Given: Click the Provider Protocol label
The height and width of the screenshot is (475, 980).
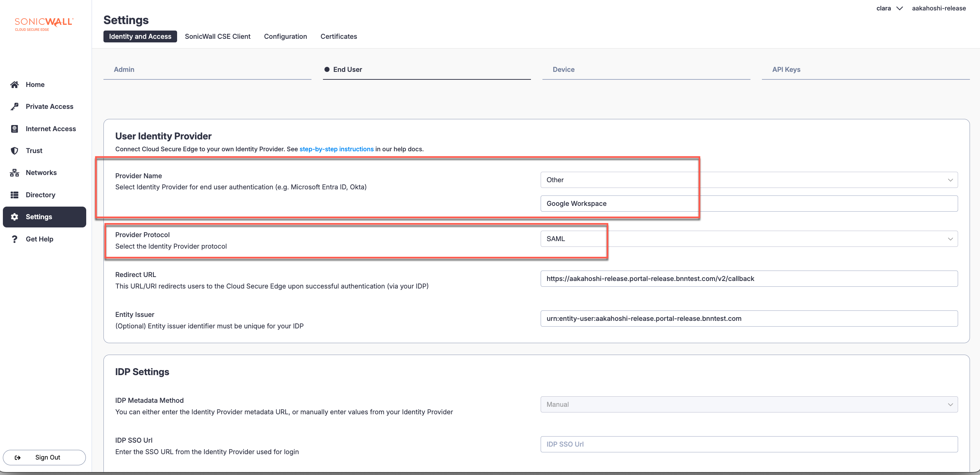Looking at the screenshot, I should click(142, 235).
